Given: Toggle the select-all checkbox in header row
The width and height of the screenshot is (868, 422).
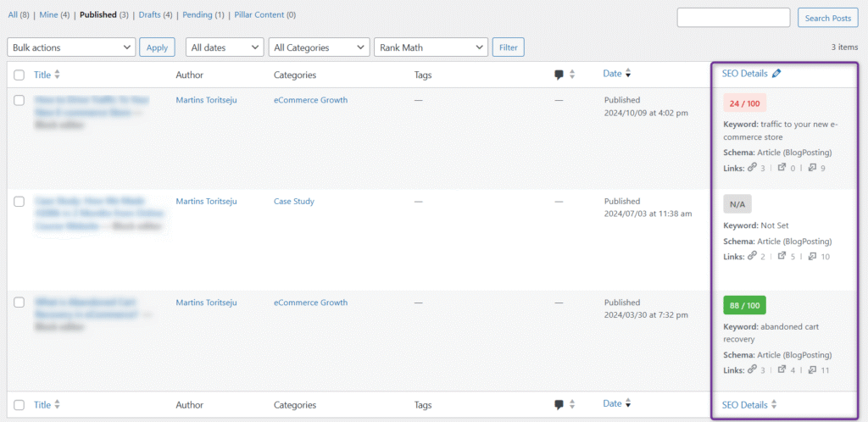Looking at the screenshot, I should click(x=19, y=75).
